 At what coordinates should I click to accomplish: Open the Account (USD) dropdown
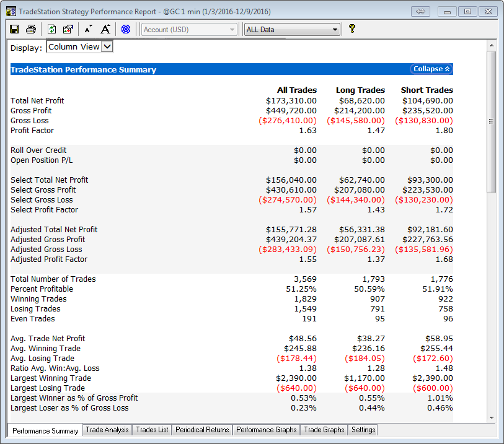coord(232,30)
